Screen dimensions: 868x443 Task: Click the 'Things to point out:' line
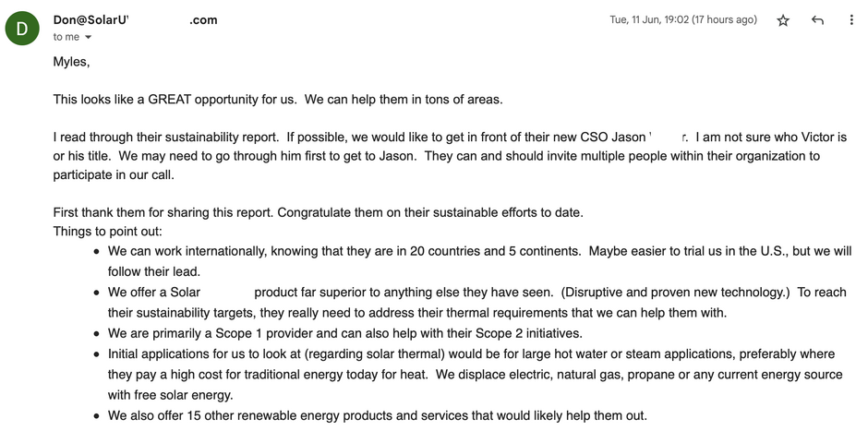(x=107, y=231)
